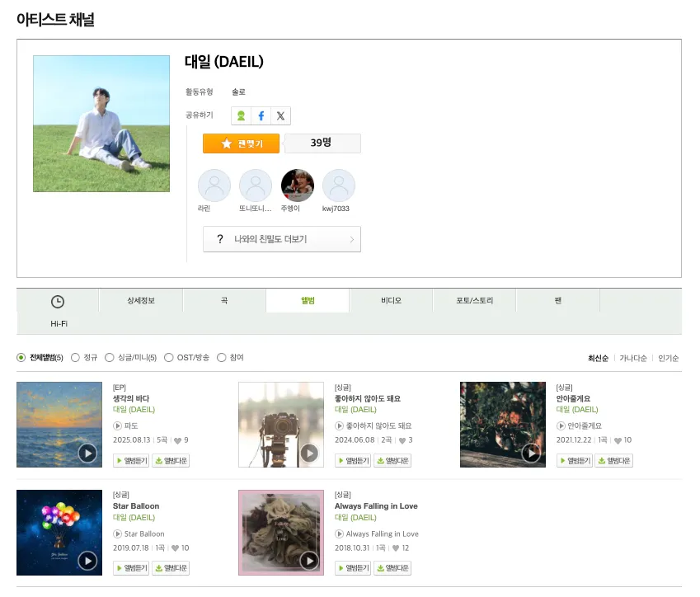Sort albums by 가나다순
The height and width of the screenshot is (597, 700).
(x=632, y=359)
